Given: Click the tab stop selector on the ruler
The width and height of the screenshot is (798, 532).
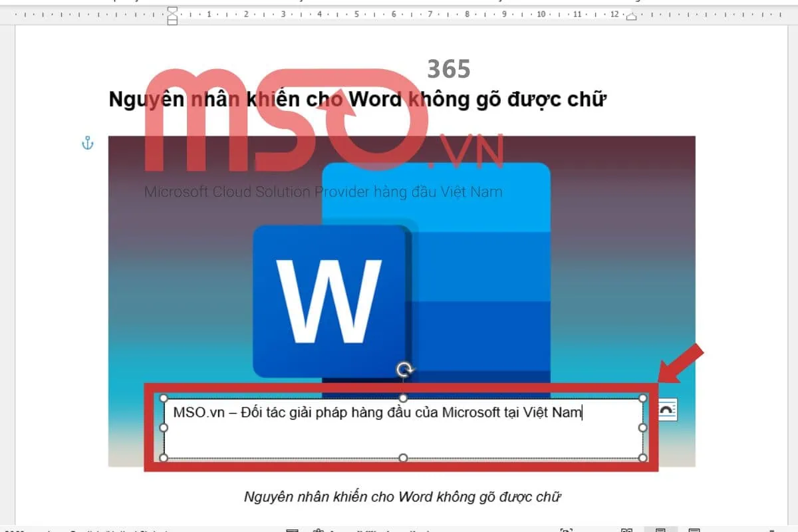Looking at the screenshot, I should pos(7,15).
